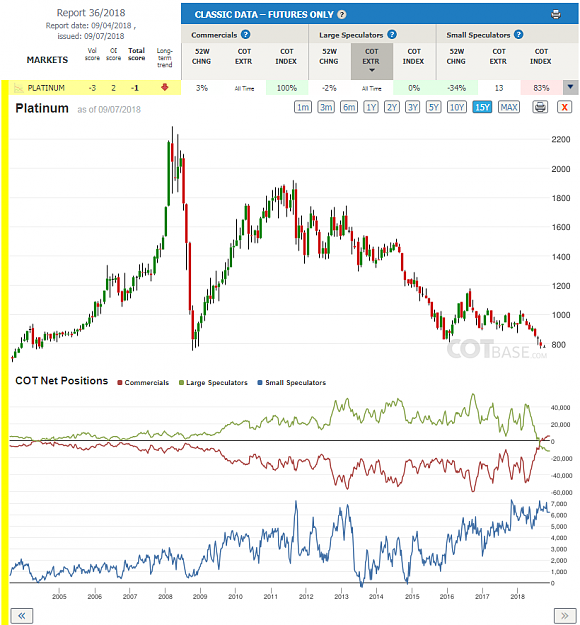Select the active 15Y range
Viewport: 580px width, 625px height.
(x=482, y=107)
